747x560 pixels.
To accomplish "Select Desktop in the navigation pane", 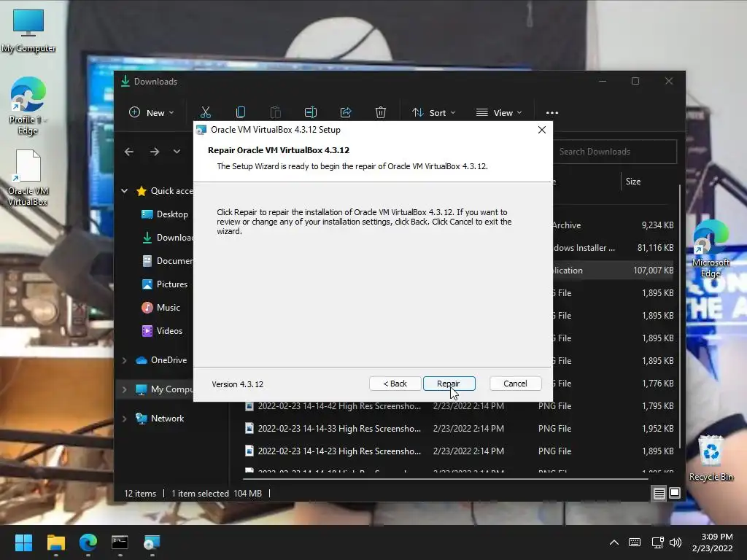I will (x=164, y=214).
